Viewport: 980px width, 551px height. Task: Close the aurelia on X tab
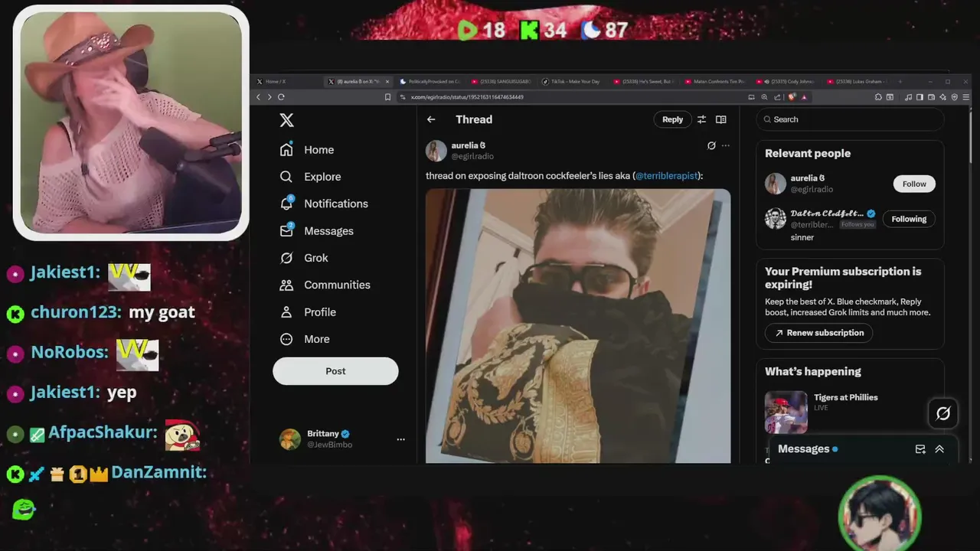click(387, 81)
